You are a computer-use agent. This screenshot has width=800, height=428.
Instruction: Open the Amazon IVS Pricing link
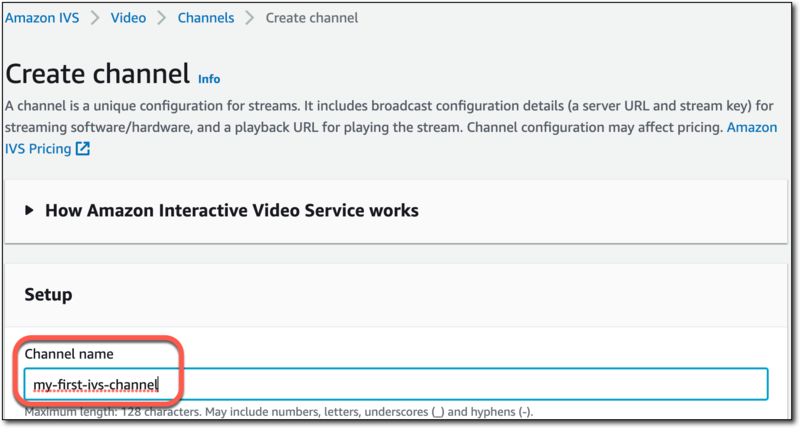(38, 148)
